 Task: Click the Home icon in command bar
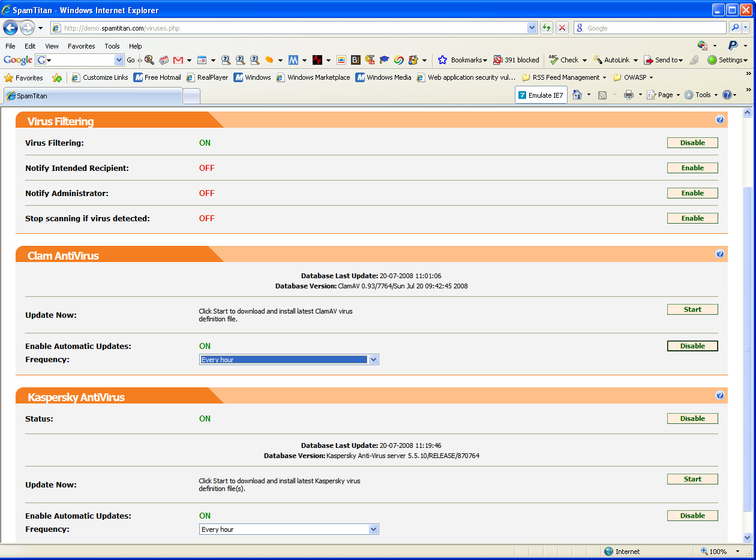(577, 95)
